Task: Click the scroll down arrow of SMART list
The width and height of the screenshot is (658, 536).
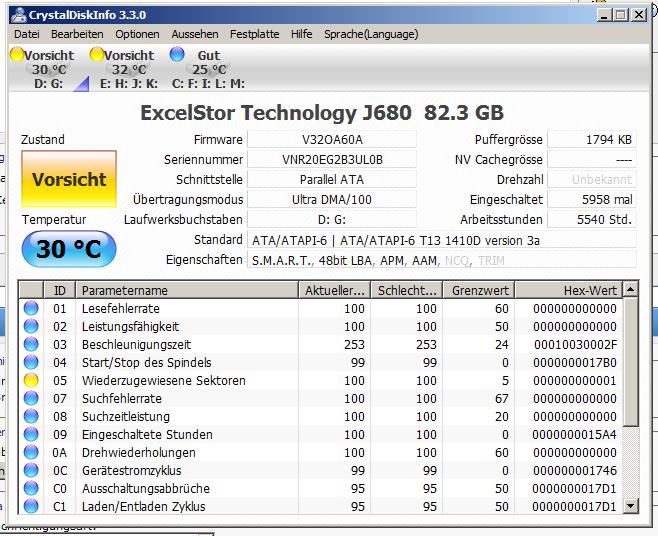Action: (630, 505)
